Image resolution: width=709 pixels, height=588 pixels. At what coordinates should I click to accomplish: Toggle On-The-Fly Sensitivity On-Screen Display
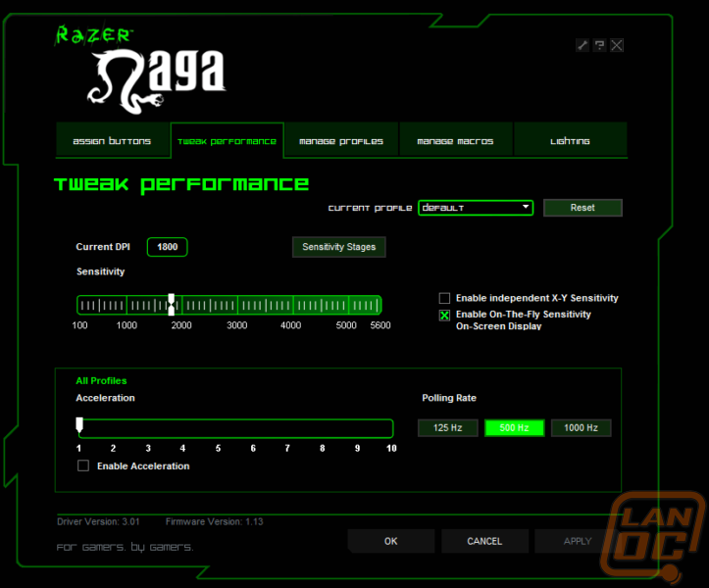tap(444, 316)
